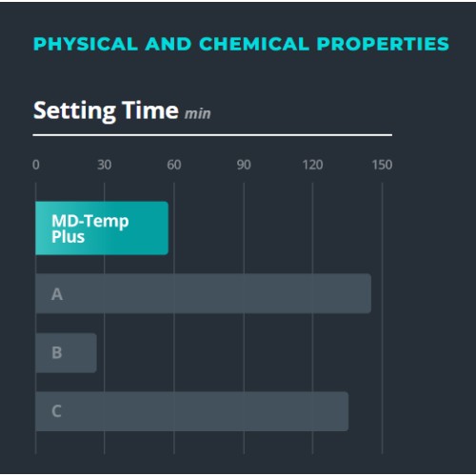
Task: Select the gray bar labeled C
Action: [x=192, y=411]
